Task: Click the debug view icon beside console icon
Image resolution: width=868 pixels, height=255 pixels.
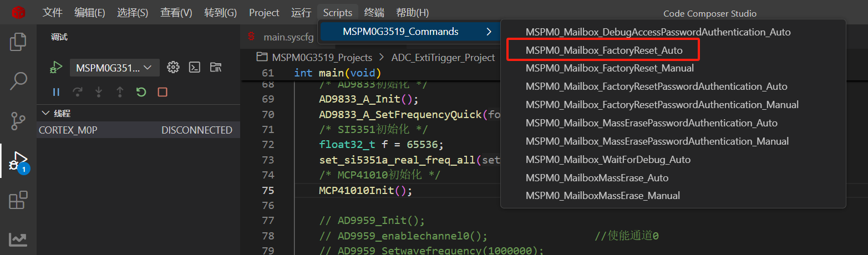Action: (x=216, y=68)
